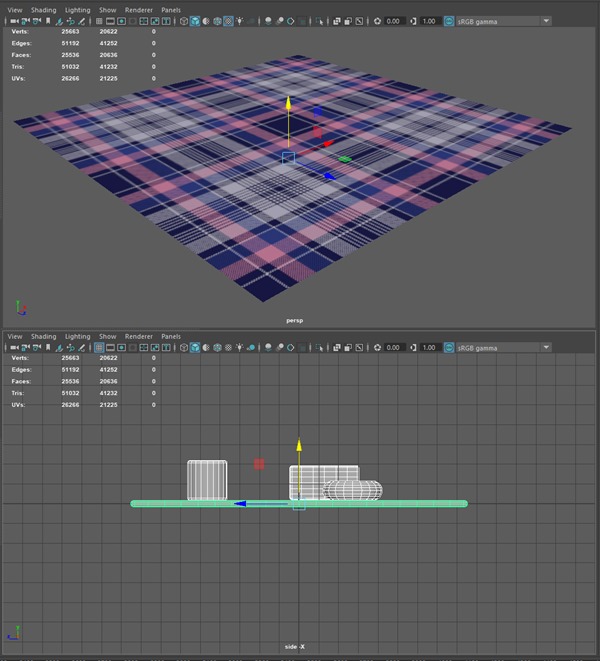This screenshot has height=661, width=600.
Task: Click the Select Camera icon in the top panel
Action: [14, 21]
